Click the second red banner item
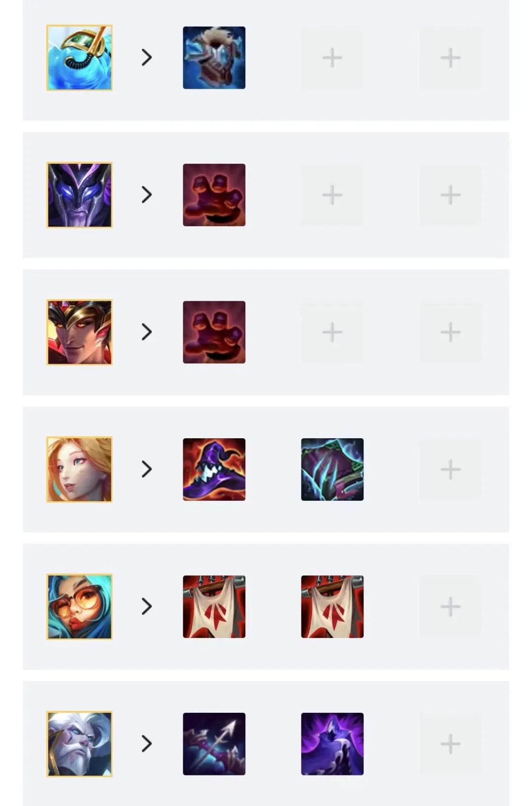Screen dimensions: 532x806 332,606
